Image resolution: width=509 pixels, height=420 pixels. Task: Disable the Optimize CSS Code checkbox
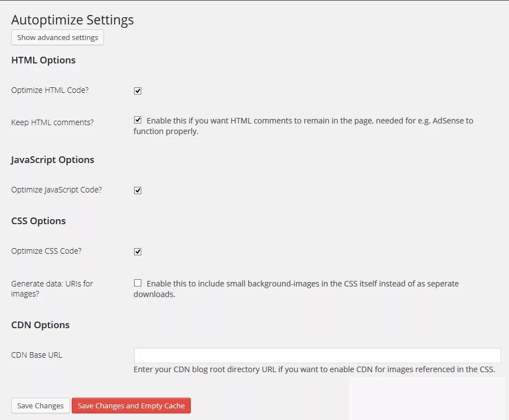pyautogui.click(x=137, y=251)
